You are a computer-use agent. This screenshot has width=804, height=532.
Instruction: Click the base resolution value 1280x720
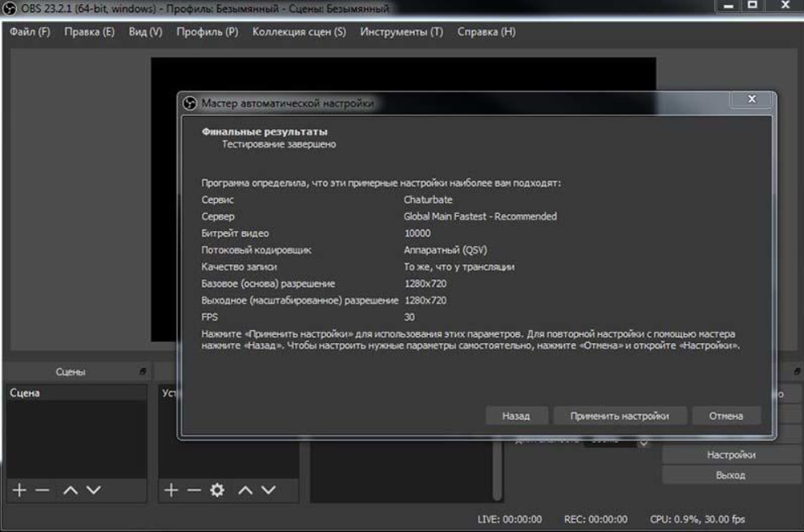coord(425,283)
